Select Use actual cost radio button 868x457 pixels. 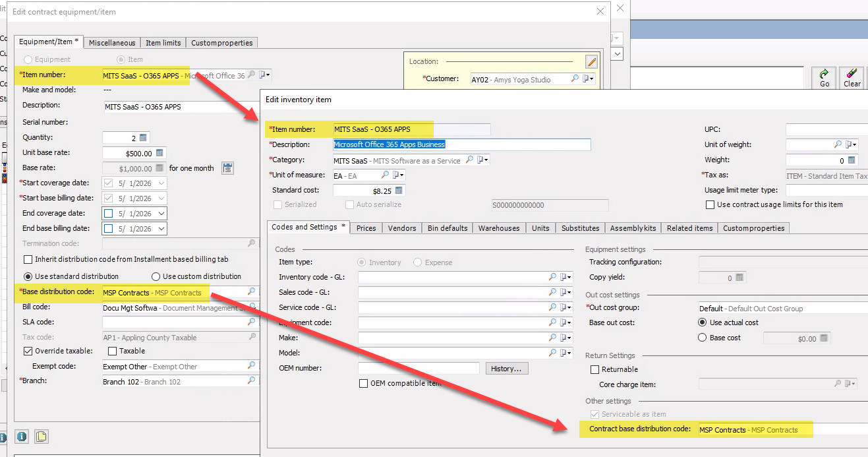(702, 322)
